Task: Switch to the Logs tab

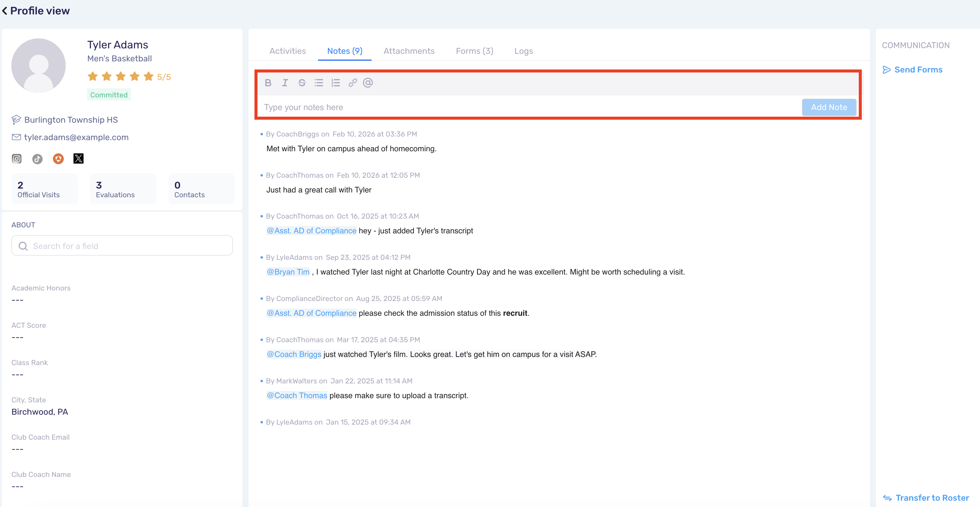Action: [x=523, y=51]
